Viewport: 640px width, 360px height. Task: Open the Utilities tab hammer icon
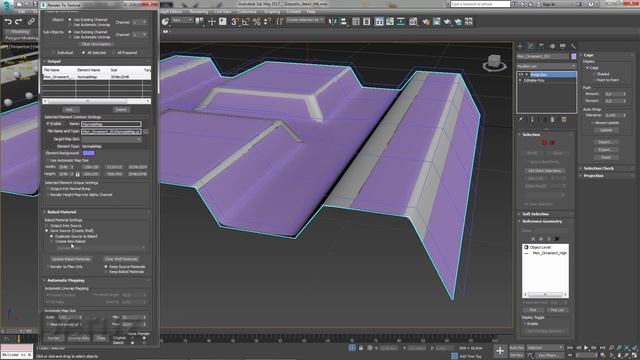[573, 46]
